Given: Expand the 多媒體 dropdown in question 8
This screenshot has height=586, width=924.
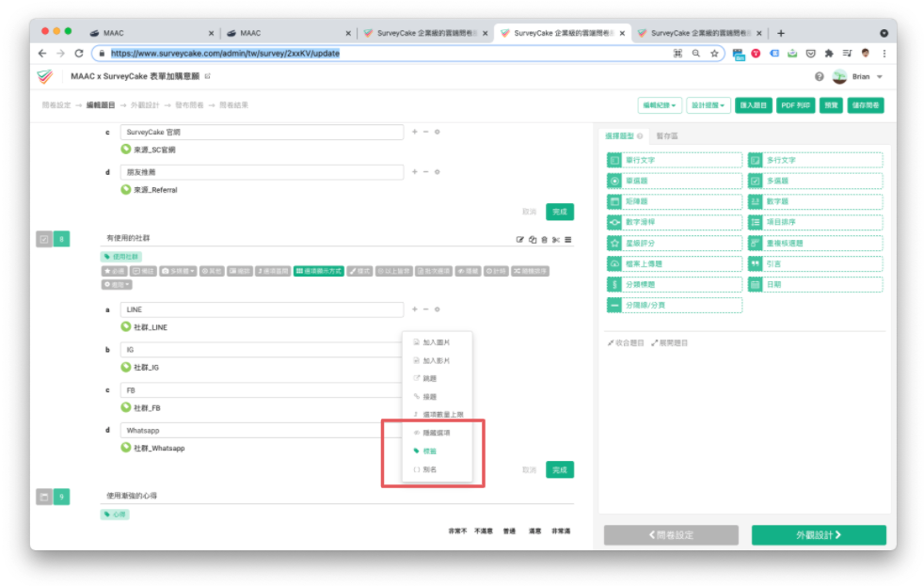Looking at the screenshot, I should pos(178,271).
